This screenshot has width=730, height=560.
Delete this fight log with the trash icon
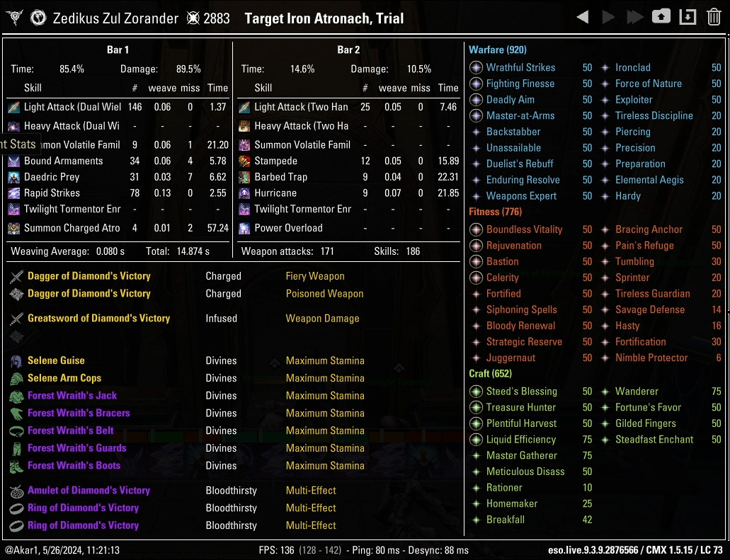click(x=714, y=17)
